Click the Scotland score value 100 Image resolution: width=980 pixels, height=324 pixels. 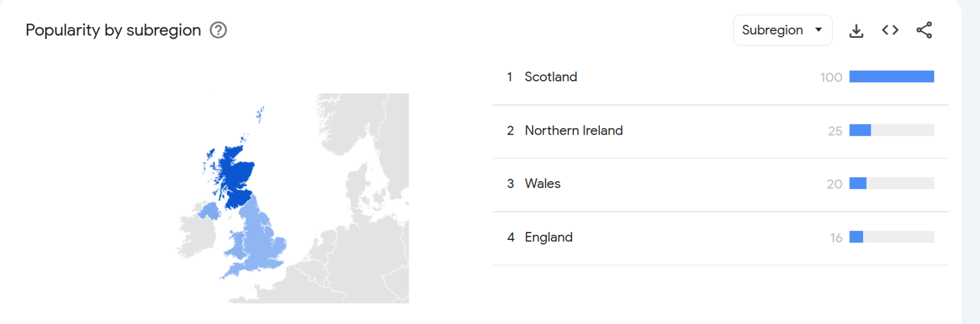tap(831, 77)
